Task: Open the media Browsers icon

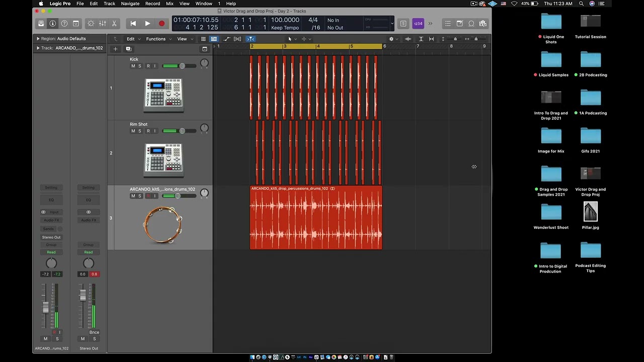Action: (483, 24)
